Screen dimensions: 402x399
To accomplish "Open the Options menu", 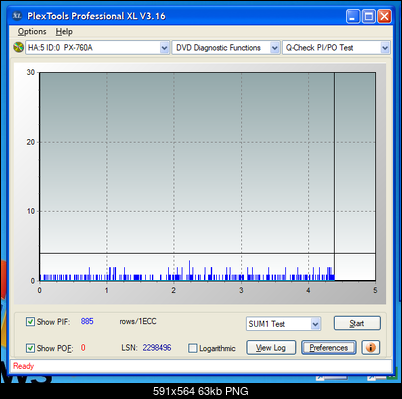I will 32,32.
